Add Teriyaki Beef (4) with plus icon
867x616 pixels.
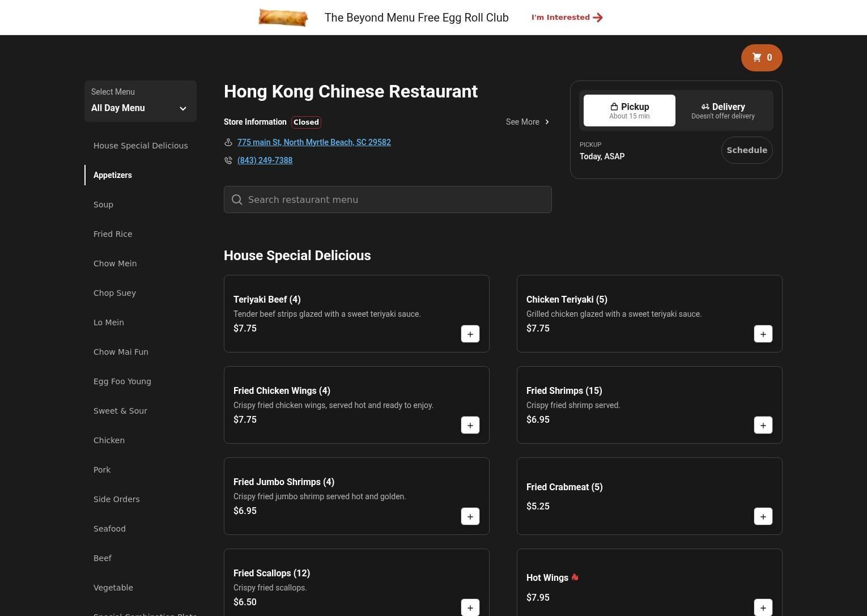point(470,334)
